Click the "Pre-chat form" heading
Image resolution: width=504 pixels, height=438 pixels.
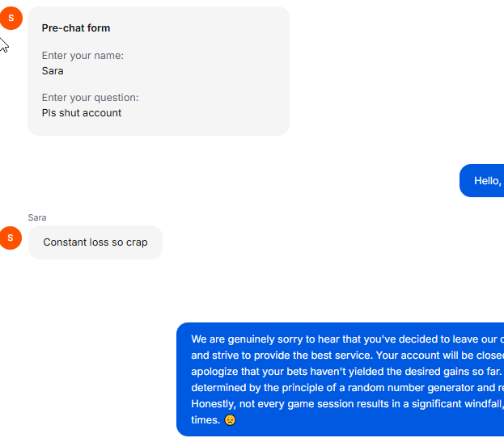click(x=76, y=28)
